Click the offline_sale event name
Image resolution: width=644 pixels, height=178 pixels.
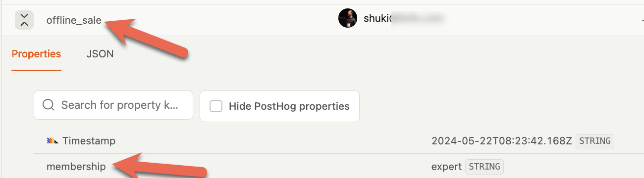[x=74, y=20]
